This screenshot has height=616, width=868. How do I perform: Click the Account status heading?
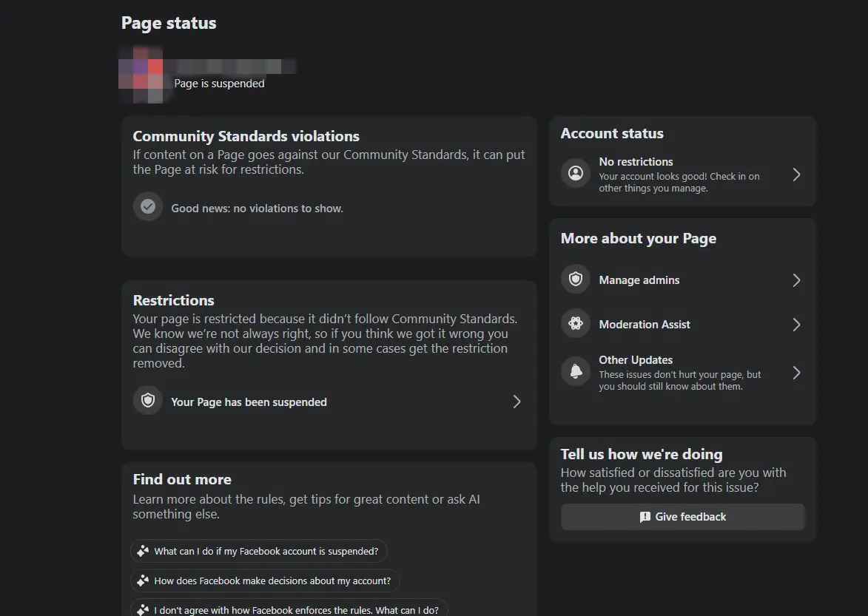(x=612, y=133)
